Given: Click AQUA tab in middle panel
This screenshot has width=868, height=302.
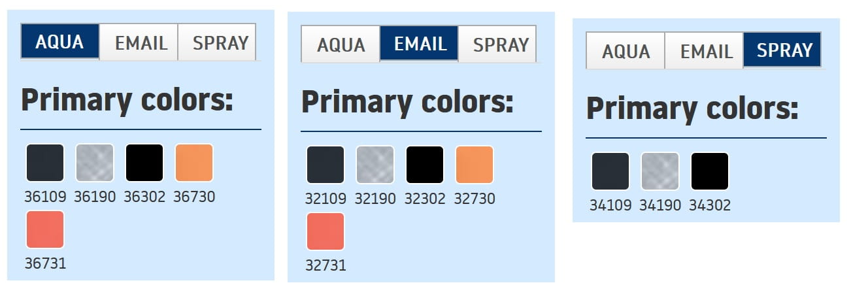Looking at the screenshot, I should [341, 44].
